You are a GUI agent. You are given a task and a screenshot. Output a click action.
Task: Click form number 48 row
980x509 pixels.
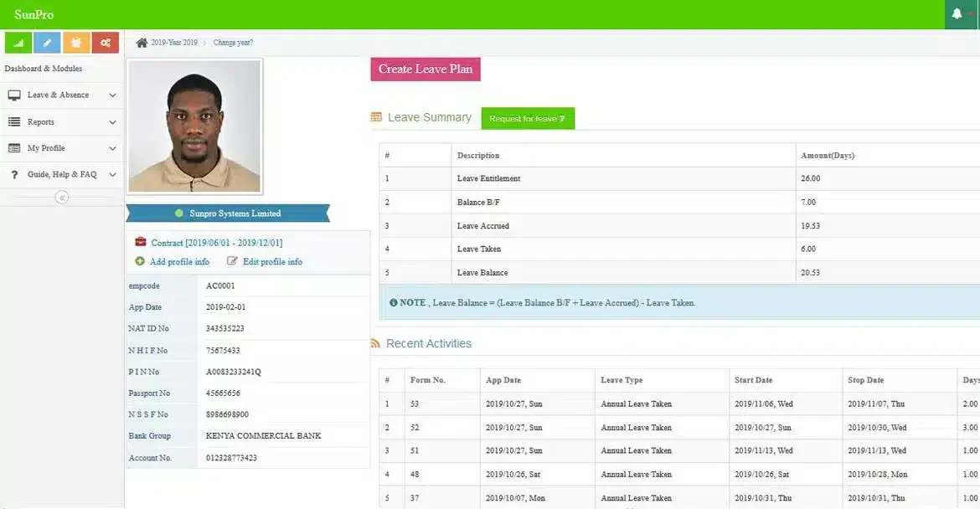tap(679, 475)
